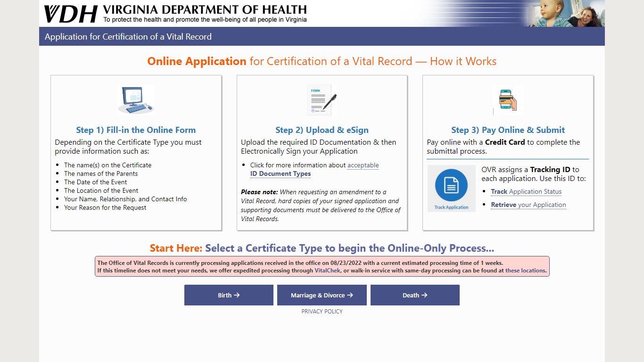Click the 'Virginia Department of Health' title text
Screen dimensions: 644x362
205,10
